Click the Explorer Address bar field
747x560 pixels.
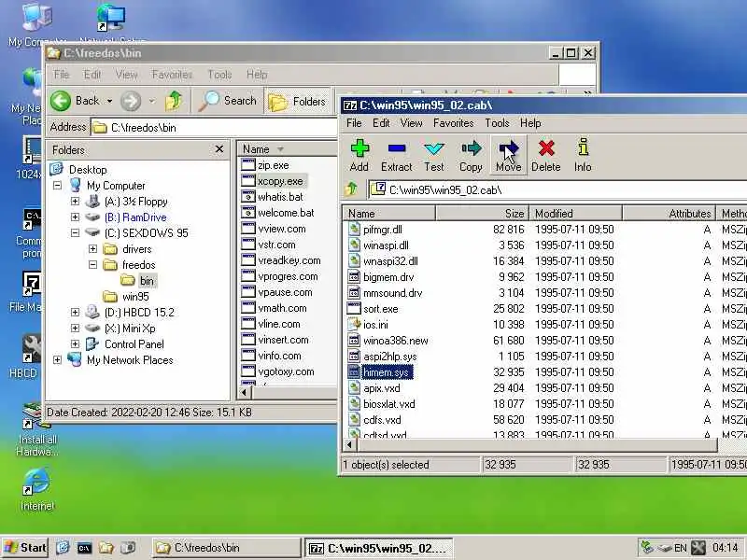(215, 128)
